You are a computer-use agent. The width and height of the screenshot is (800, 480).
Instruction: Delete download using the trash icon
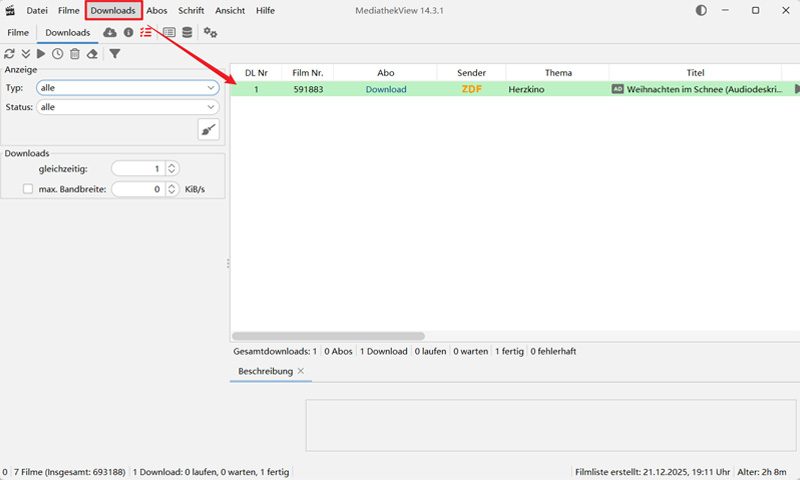(x=75, y=54)
